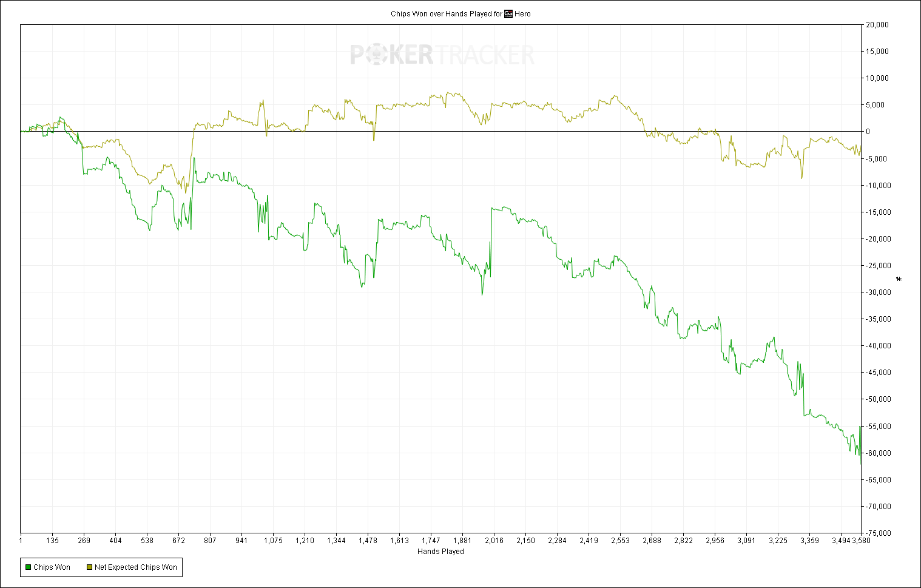Image resolution: width=921 pixels, height=588 pixels.
Task: Click the y-axis tick label '-10,000'
Action: 879,186
